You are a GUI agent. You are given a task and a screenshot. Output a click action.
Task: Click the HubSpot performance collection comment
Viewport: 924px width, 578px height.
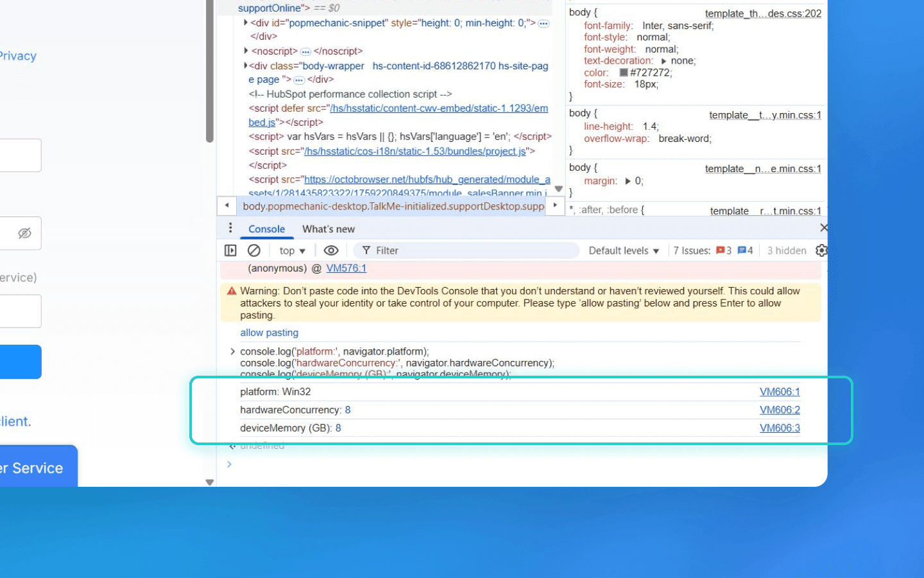(350, 94)
